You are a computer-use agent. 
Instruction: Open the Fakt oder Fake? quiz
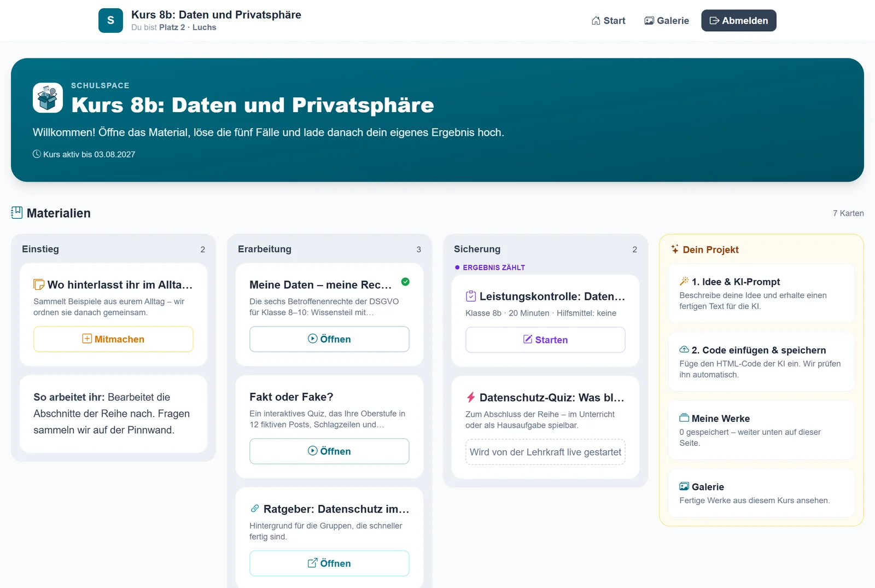[x=329, y=451]
